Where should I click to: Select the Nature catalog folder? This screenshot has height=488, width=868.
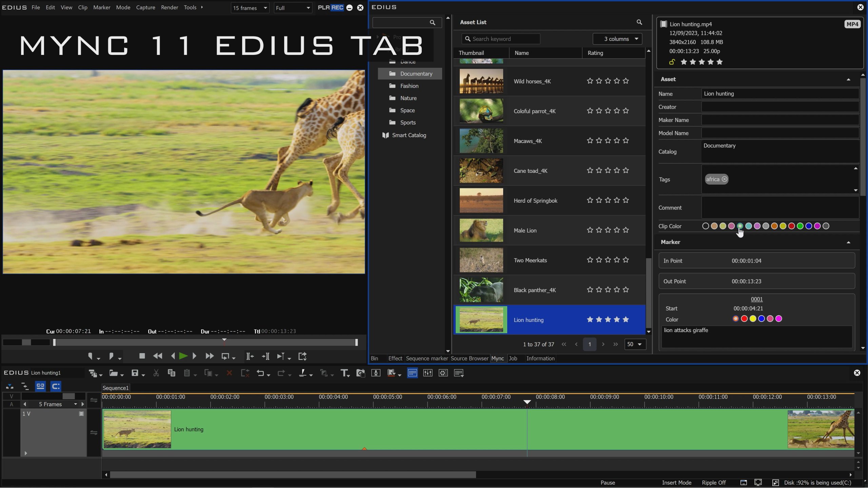point(408,98)
